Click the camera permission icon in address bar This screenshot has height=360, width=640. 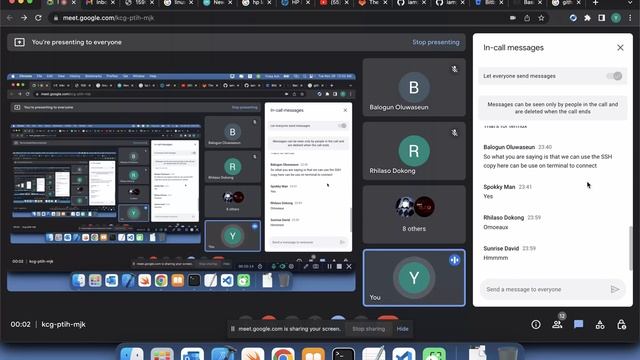[x=513, y=18]
